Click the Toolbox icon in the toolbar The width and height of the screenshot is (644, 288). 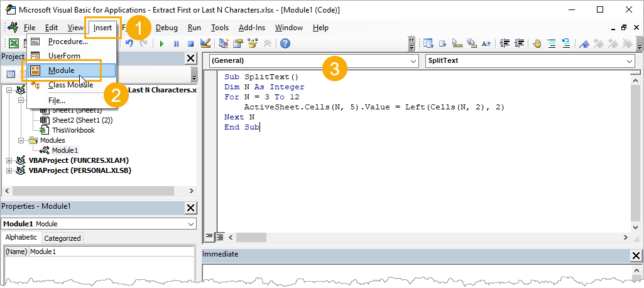pos(267,43)
